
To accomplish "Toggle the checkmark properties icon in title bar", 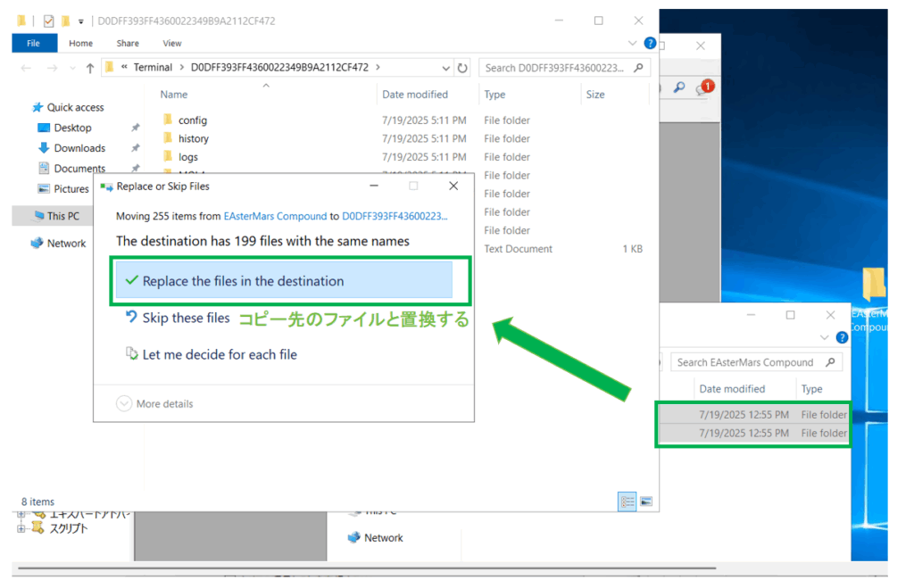I will (x=49, y=21).
